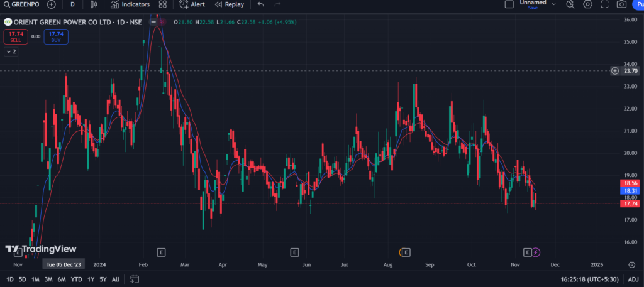Open time axis settings gear icon
Viewport: 644px width, 287px height.
631,264
